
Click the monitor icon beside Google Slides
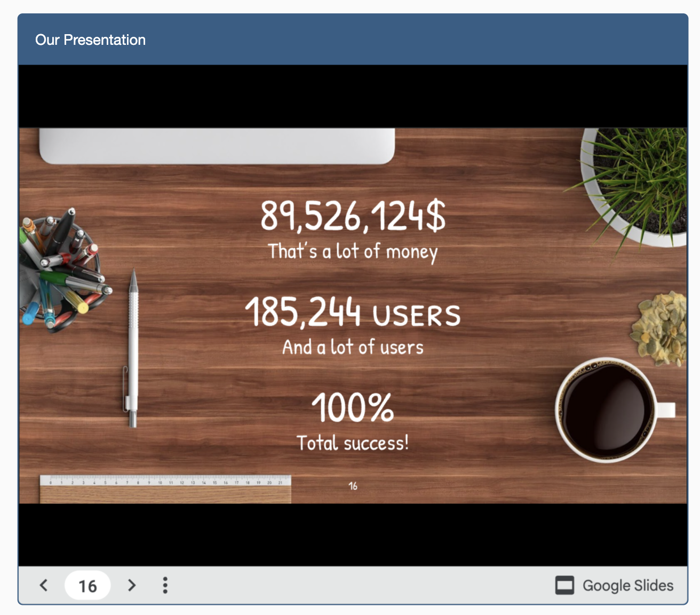point(565,585)
